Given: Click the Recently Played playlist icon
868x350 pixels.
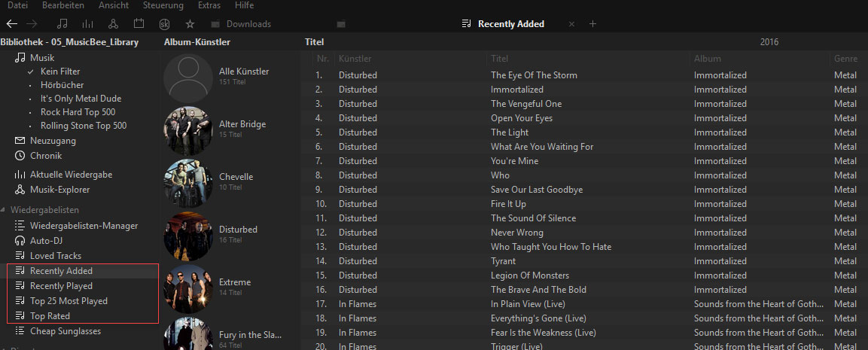Looking at the screenshot, I should tap(20, 286).
